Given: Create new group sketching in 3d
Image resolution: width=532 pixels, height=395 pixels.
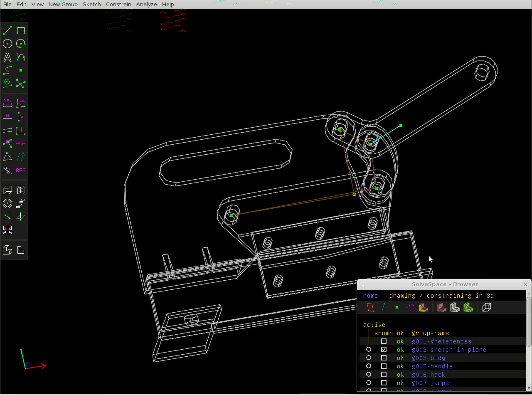Looking at the screenshot, I should 21,217.
